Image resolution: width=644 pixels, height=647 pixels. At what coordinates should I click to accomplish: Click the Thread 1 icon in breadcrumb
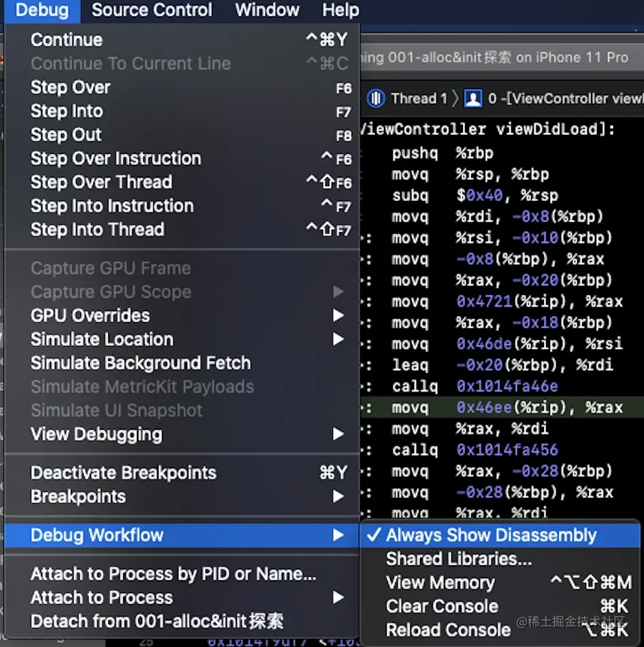tap(376, 99)
